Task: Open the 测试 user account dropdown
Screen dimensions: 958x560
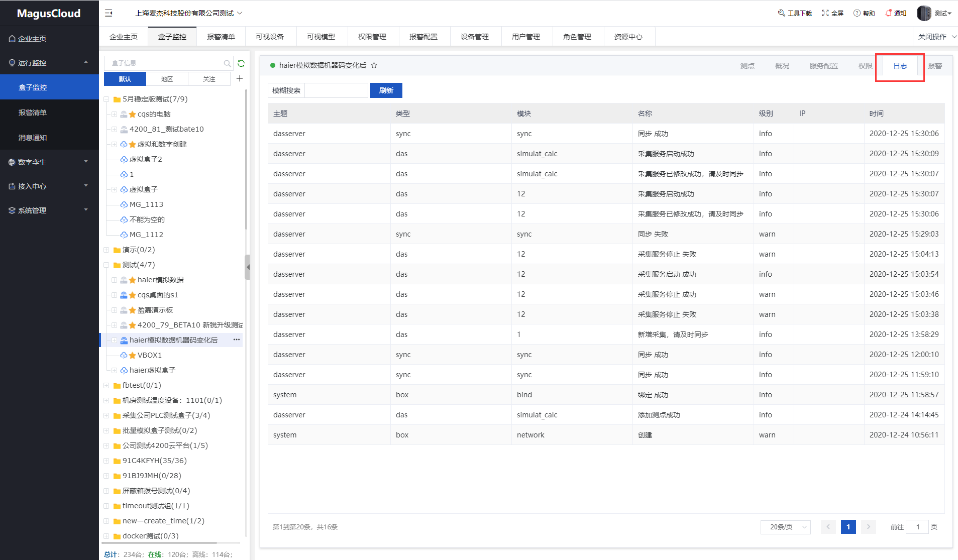Action: [x=943, y=13]
